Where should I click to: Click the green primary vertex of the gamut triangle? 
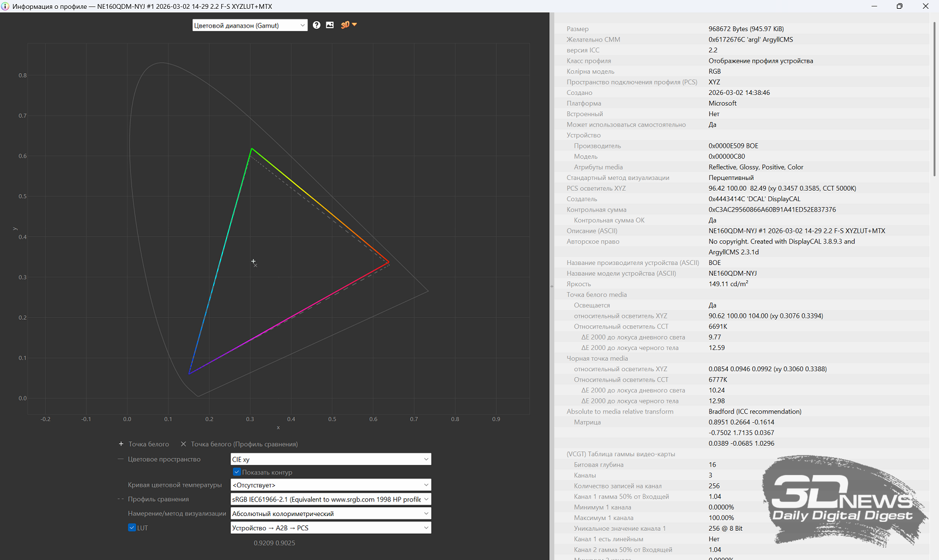[252, 148]
